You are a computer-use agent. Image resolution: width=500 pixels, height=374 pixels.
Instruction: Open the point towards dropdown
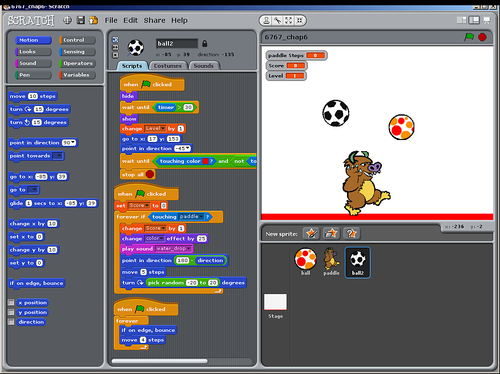click(x=58, y=156)
